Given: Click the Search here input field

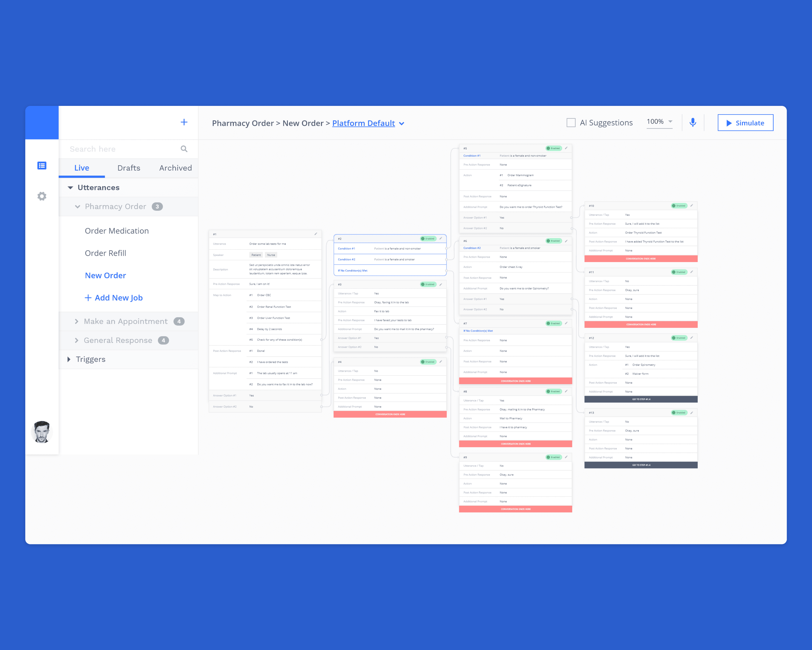Looking at the screenshot, I should [128, 149].
